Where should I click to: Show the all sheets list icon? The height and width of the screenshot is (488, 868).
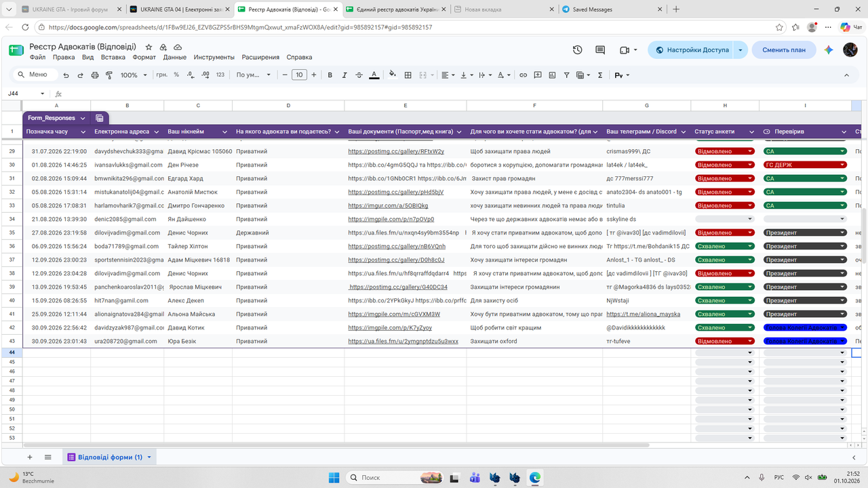click(x=47, y=457)
